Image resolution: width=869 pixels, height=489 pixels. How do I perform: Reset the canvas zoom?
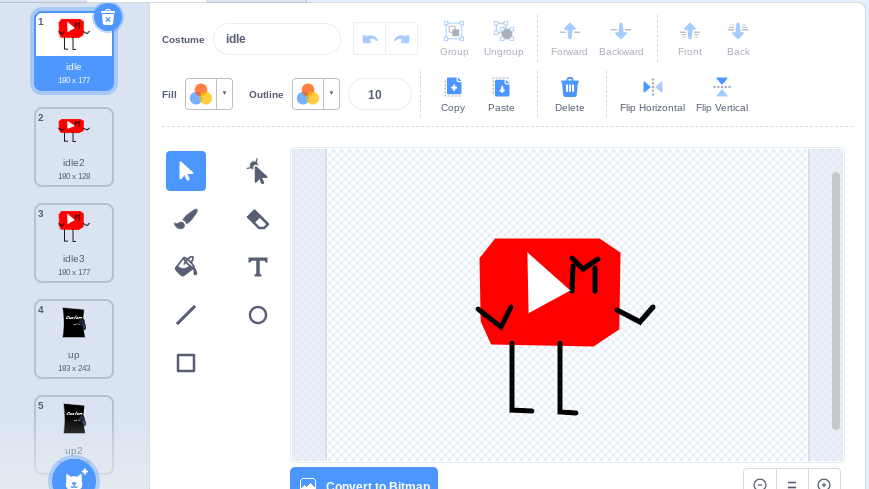(792, 482)
